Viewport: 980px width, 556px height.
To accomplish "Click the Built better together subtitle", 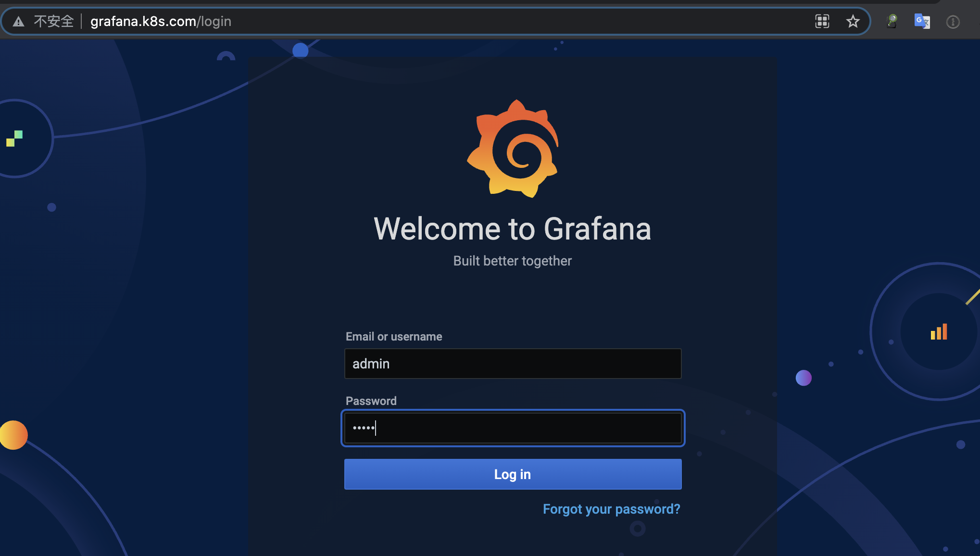I will [x=513, y=261].
